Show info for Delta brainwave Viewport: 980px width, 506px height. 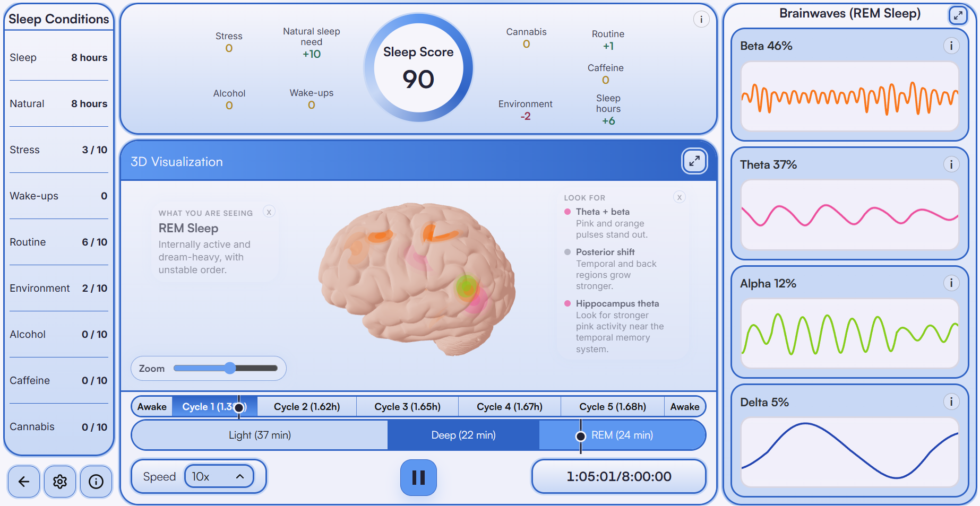(951, 402)
